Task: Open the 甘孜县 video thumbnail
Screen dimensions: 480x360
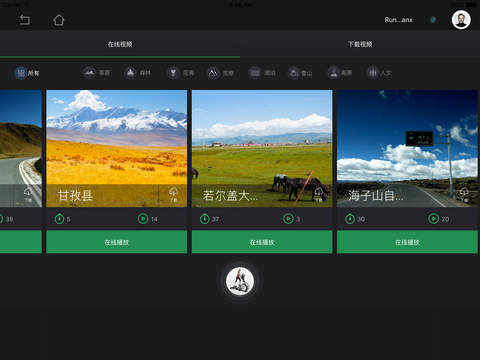Action: tap(117, 149)
